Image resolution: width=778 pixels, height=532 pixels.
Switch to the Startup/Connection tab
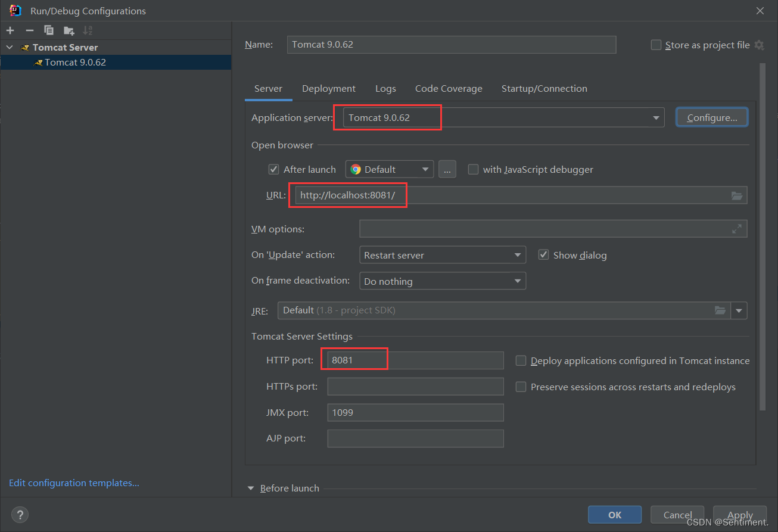coord(544,89)
